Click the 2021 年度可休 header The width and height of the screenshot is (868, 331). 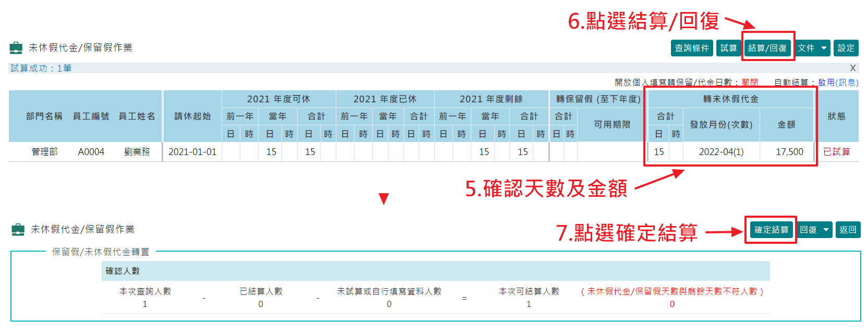click(278, 99)
